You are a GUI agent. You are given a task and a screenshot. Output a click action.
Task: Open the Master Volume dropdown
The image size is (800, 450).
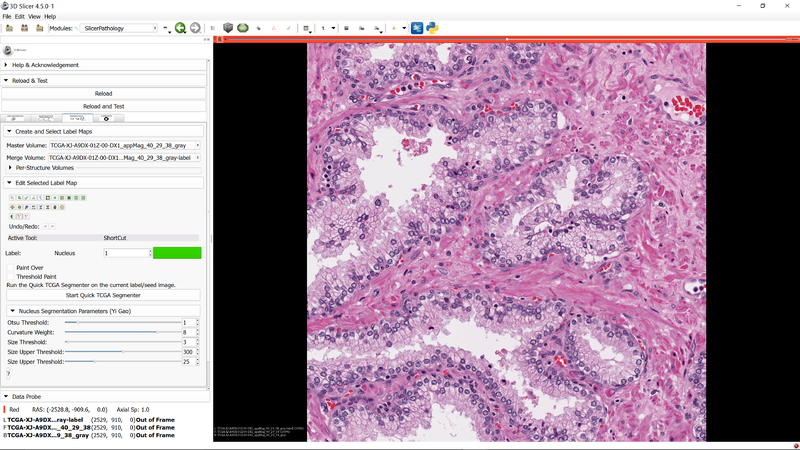(124, 145)
